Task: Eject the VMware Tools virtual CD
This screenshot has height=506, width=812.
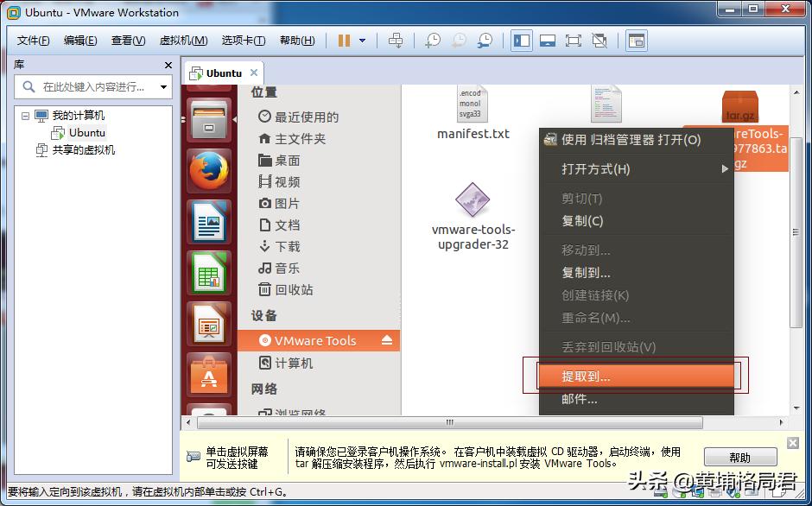Action: click(x=387, y=340)
